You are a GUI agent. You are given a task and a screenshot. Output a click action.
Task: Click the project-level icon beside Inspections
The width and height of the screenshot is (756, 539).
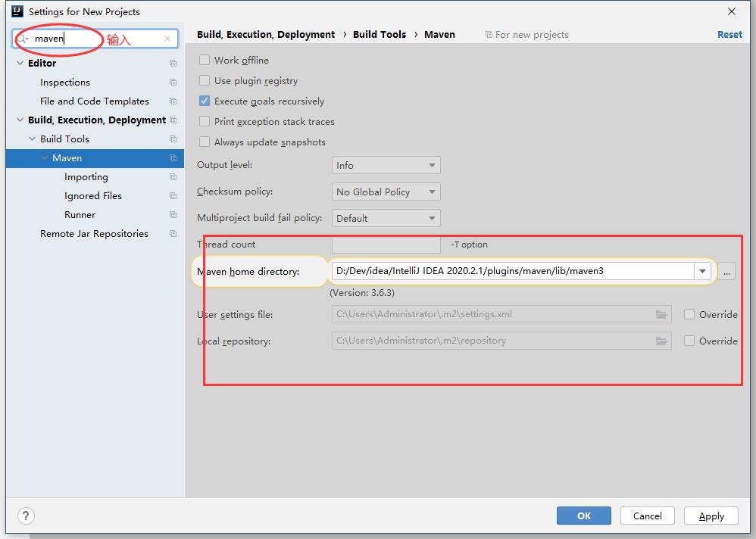click(x=173, y=83)
